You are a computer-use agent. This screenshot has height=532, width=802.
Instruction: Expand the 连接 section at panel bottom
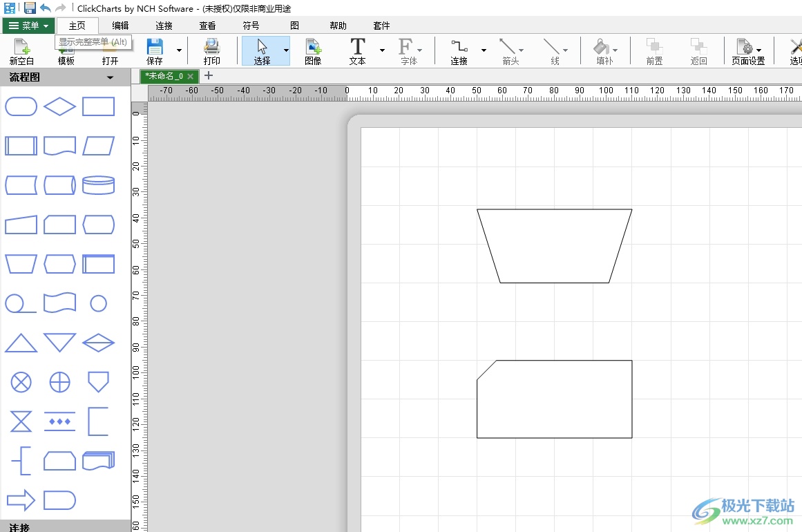coord(66,527)
